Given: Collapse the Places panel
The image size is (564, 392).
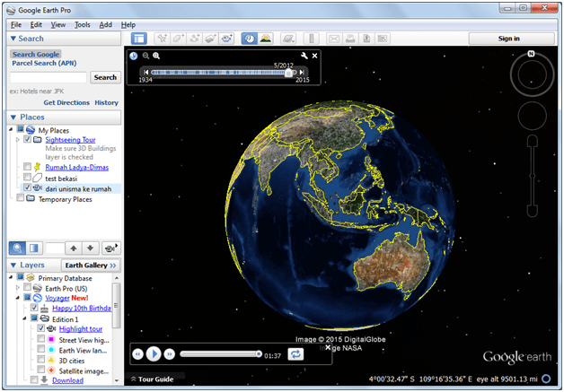Looking at the screenshot, I should (x=13, y=117).
